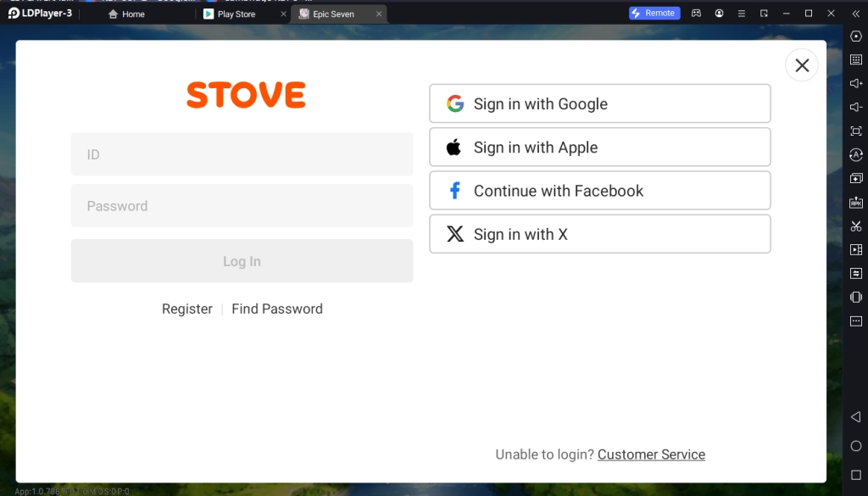Open the gamepad icon in title bar
The image size is (868, 496).
696,14
